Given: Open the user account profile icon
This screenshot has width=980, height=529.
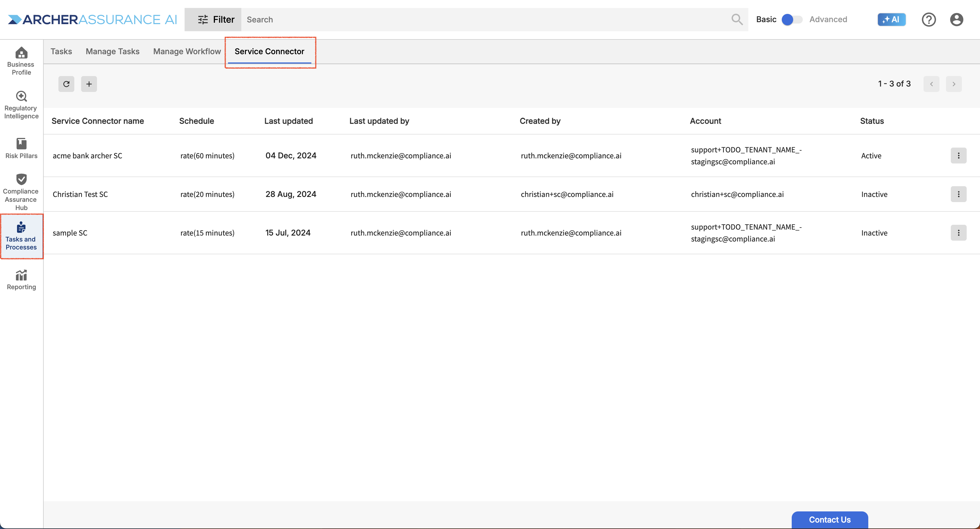Looking at the screenshot, I should (x=956, y=19).
